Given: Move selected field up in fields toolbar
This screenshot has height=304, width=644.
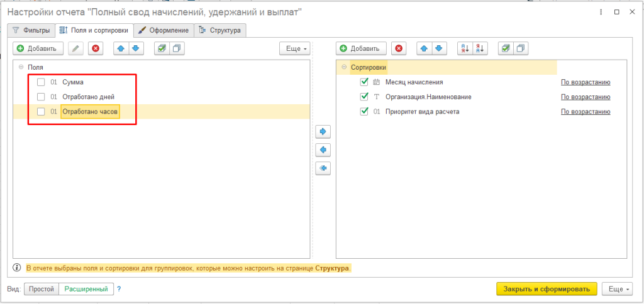Looking at the screenshot, I should (121, 48).
